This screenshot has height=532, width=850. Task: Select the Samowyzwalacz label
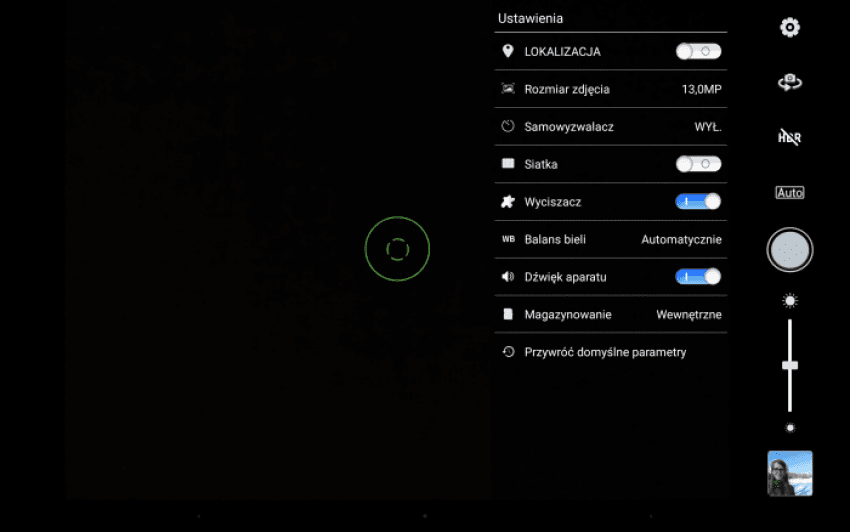569,127
